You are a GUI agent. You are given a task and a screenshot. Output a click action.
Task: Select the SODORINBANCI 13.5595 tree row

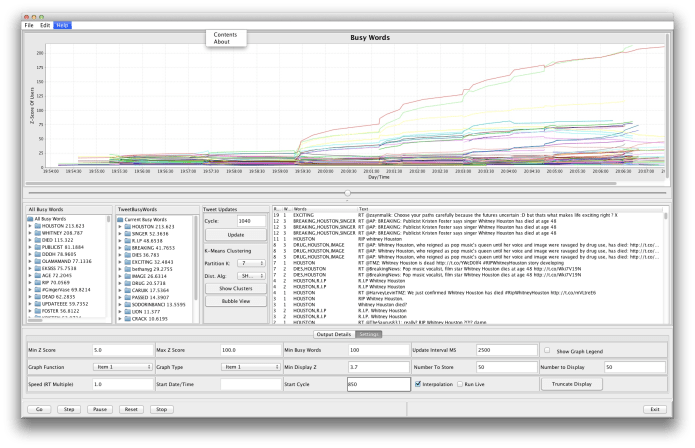(158, 305)
